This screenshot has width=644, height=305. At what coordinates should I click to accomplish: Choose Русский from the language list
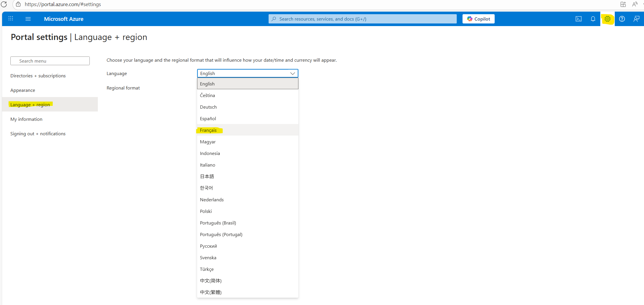pyautogui.click(x=247, y=246)
